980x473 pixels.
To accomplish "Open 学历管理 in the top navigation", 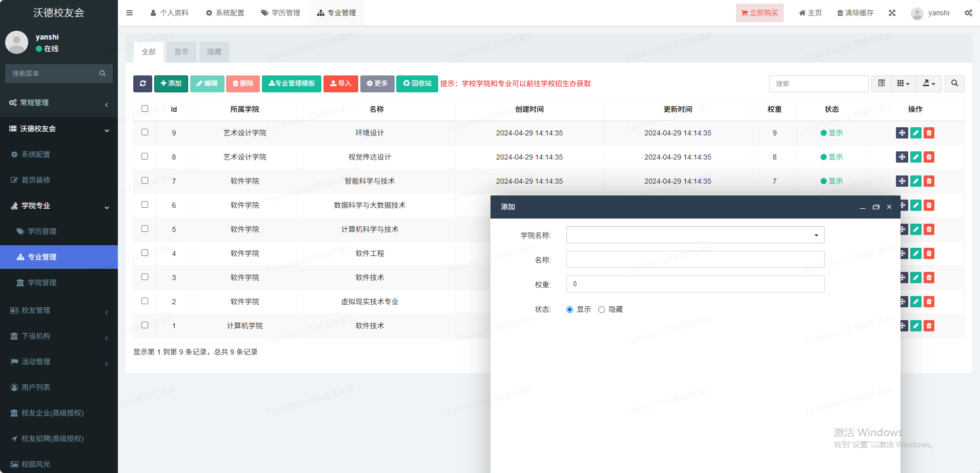I will [x=280, y=13].
